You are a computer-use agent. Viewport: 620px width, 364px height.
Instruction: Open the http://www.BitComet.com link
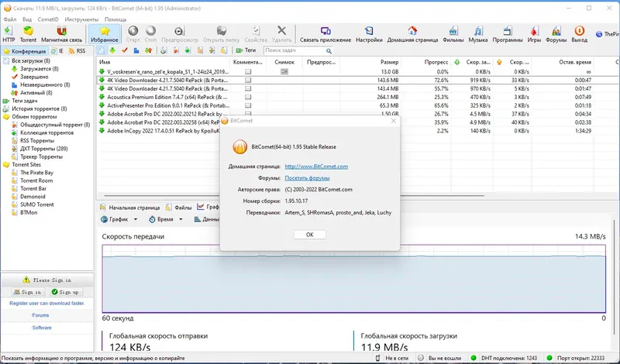click(x=316, y=167)
